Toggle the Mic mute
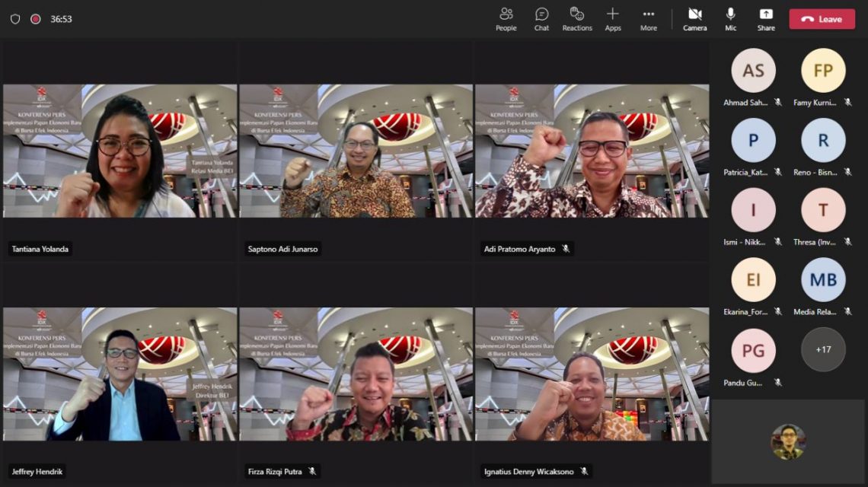Screen dimensions: 868x487 point(731,19)
